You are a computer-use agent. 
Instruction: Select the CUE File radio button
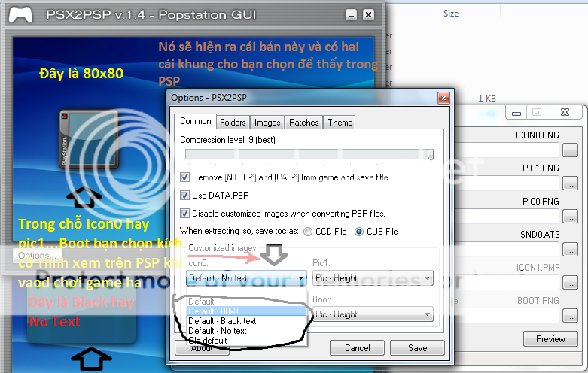(359, 232)
